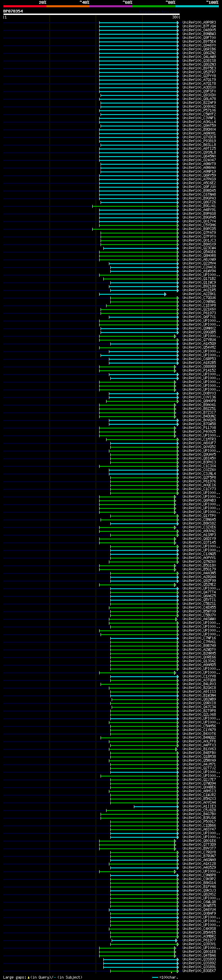Select label UniRef100_Q2PYY8
The image size is (222, 980).
tap(199, 76)
